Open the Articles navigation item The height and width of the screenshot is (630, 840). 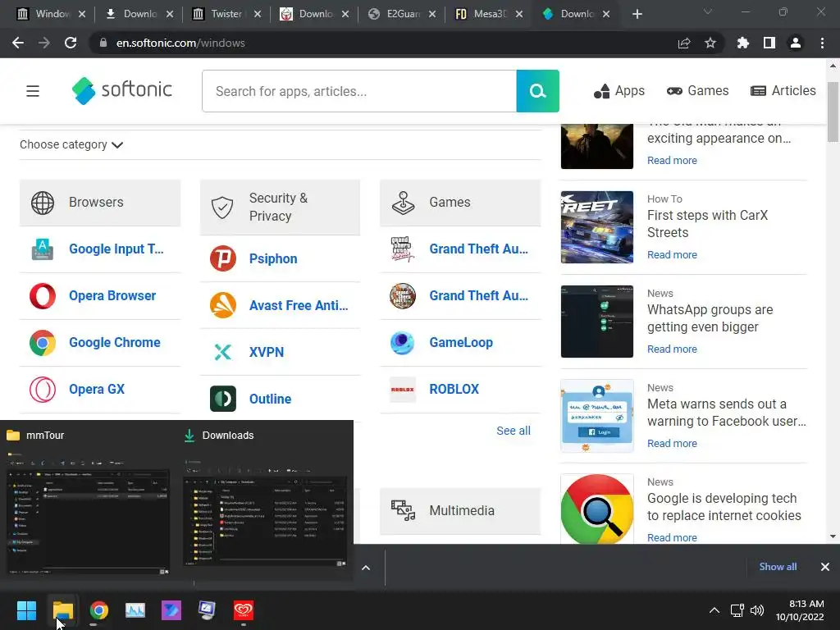click(x=783, y=91)
